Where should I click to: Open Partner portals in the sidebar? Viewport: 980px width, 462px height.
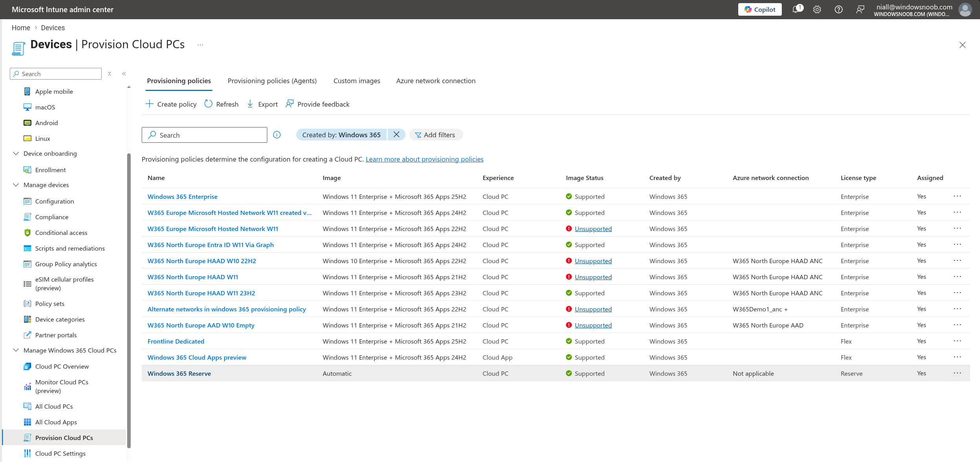coord(56,335)
